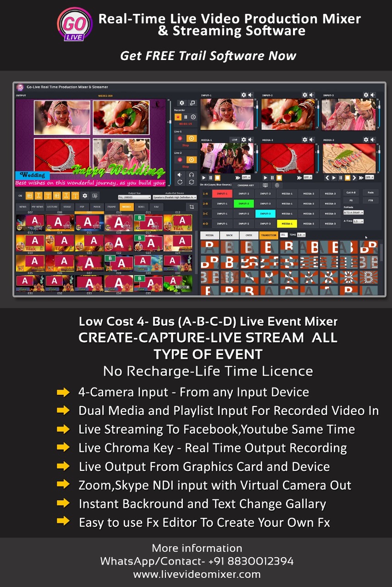Image resolution: width=392 pixels, height=587 pixels.
Task: Toggle headphone monitoring icon
Action: pos(191,175)
